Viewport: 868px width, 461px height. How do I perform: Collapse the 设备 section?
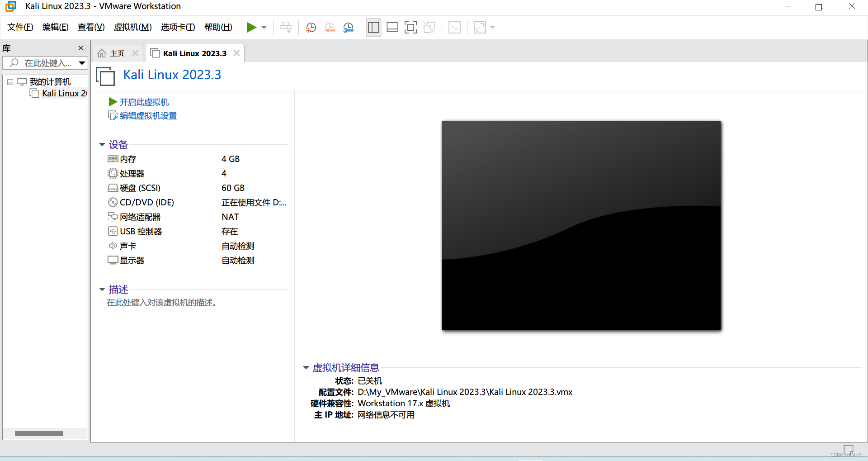pyautogui.click(x=102, y=145)
